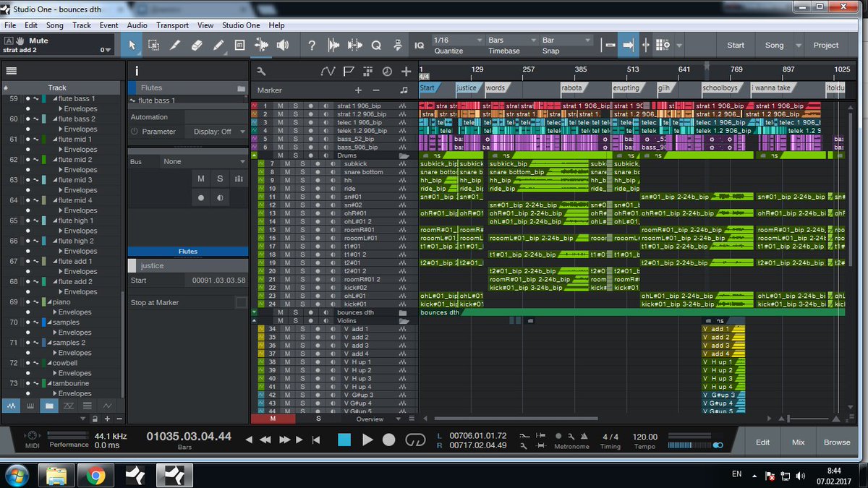Open the Studio One menu
This screenshot has width=868, height=488.
point(241,25)
